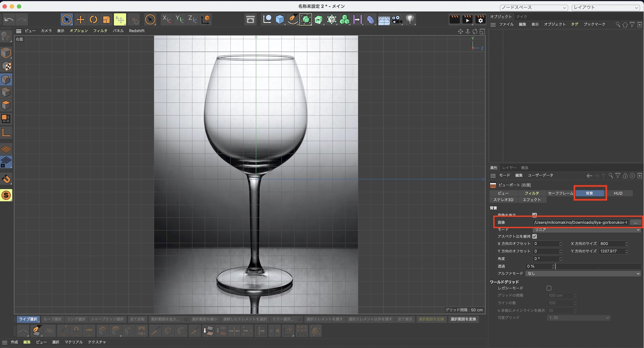The image size is (644, 348).
Task: Open the アルファモード dropdown
Action: pos(583,274)
